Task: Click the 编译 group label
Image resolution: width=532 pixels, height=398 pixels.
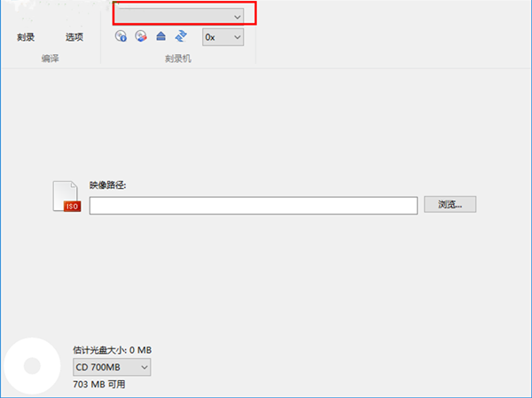Action: click(50, 58)
